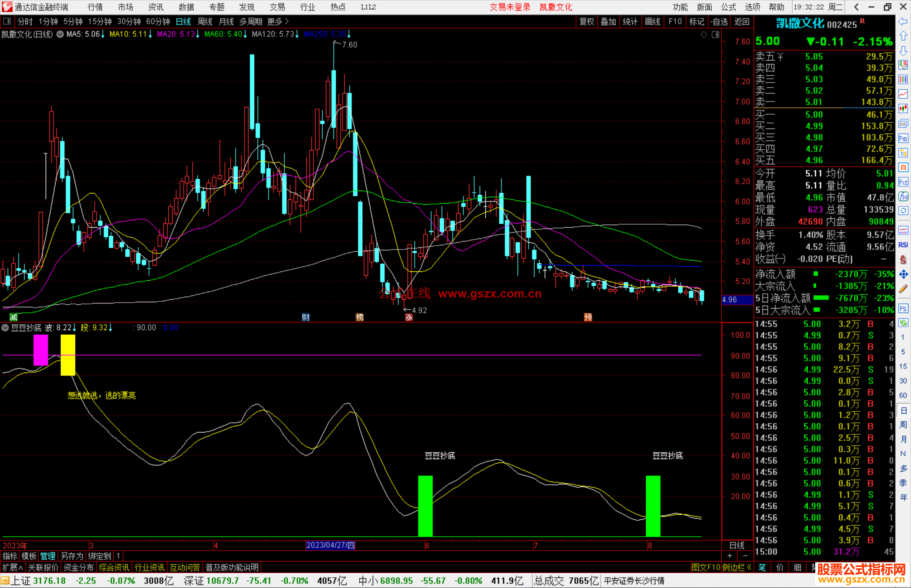Open the 行情 menu

coord(95,7)
